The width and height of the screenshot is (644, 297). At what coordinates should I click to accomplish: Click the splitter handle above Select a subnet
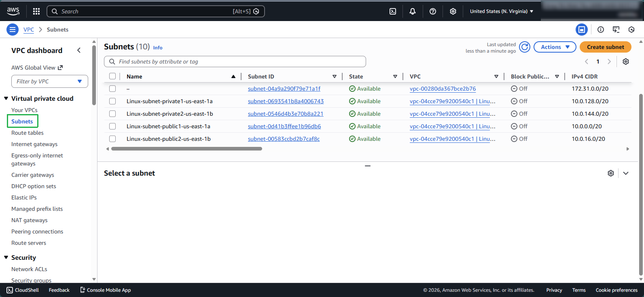pyautogui.click(x=368, y=166)
